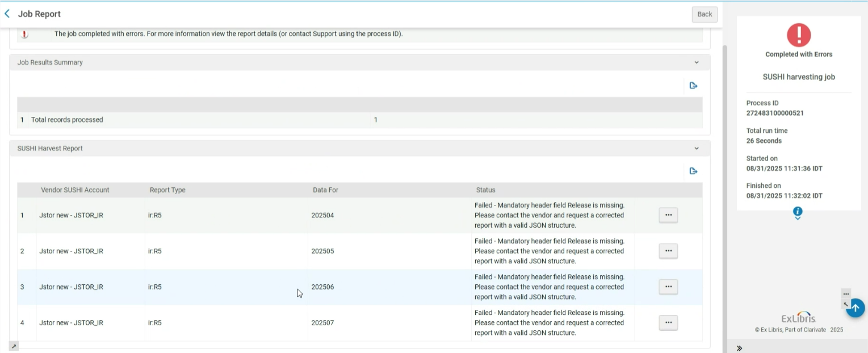Click the failed status text for 202504

click(550, 216)
